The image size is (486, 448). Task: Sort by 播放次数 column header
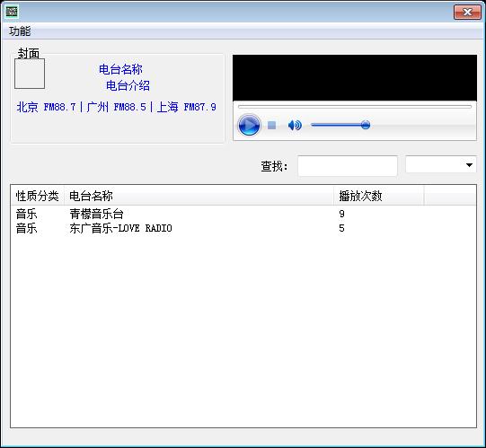(378, 196)
